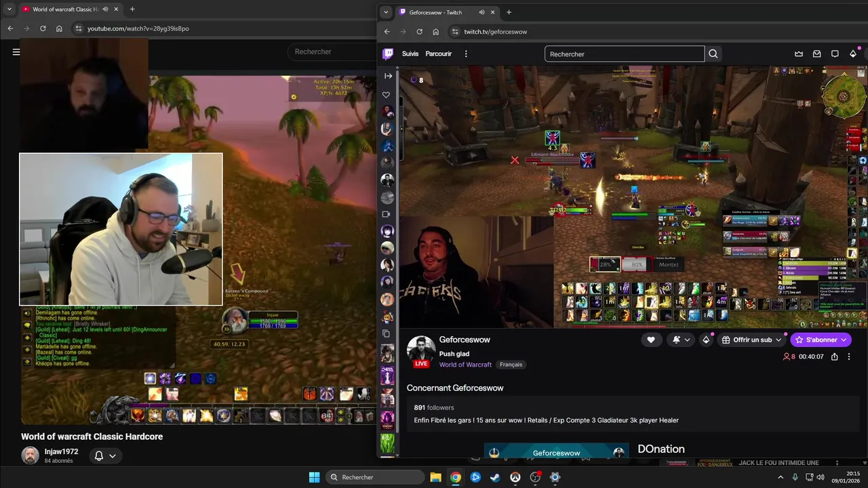Open Overwatch from the taskbar
Image resolution: width=868 pixels, height=488 pixels.
click(x=515, y=477)
